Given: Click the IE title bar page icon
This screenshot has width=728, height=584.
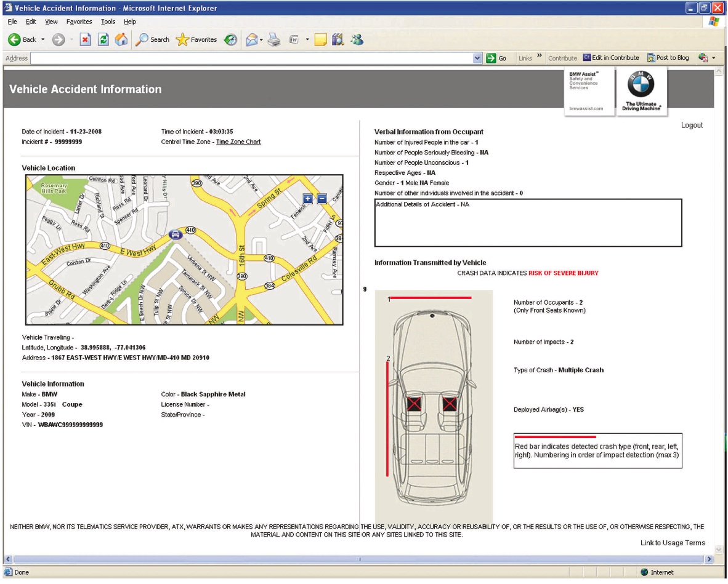Looking at the screenshot, I should (x=8, y=8).
